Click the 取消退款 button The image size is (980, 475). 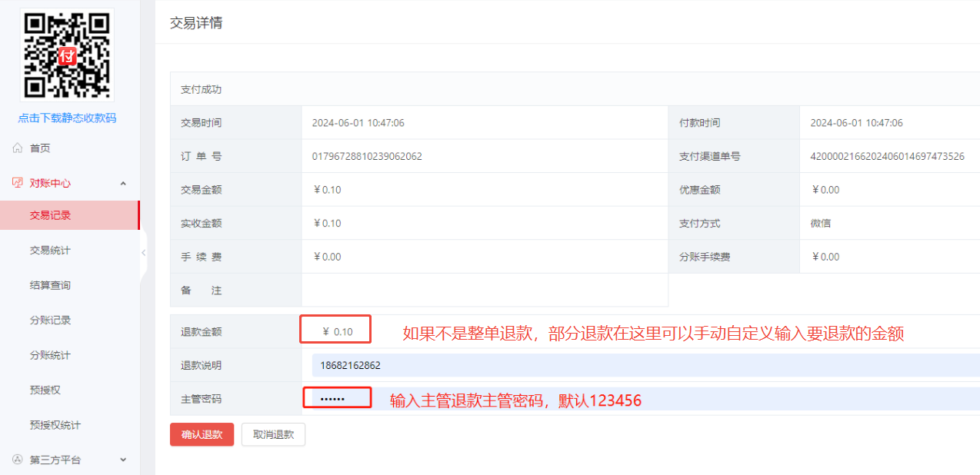(x=273, y=434)
